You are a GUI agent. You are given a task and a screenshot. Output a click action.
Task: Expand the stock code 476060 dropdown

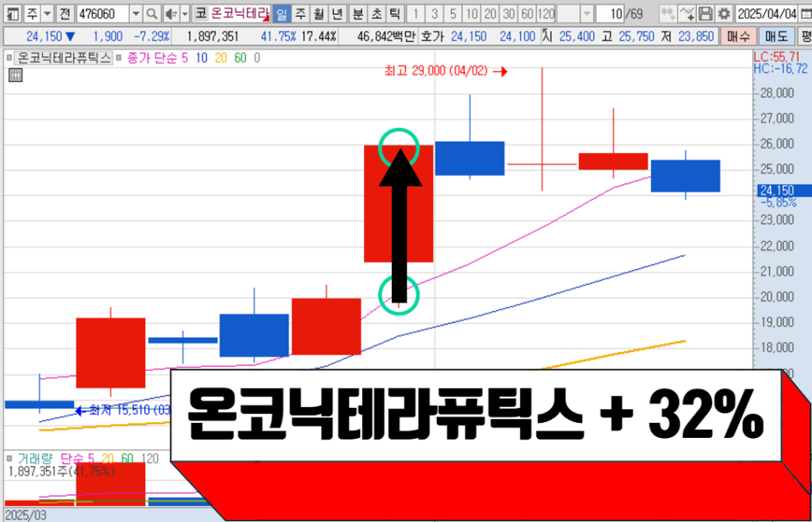(136, 14)
